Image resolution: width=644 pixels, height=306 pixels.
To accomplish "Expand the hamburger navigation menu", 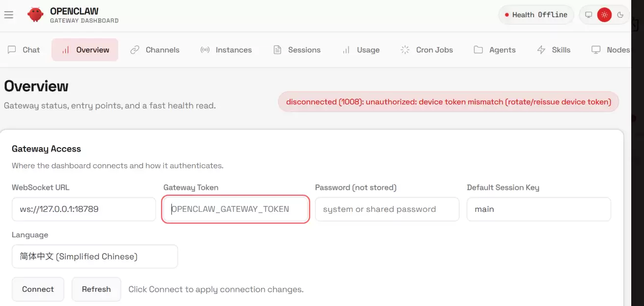I will (x=9, y=14).
